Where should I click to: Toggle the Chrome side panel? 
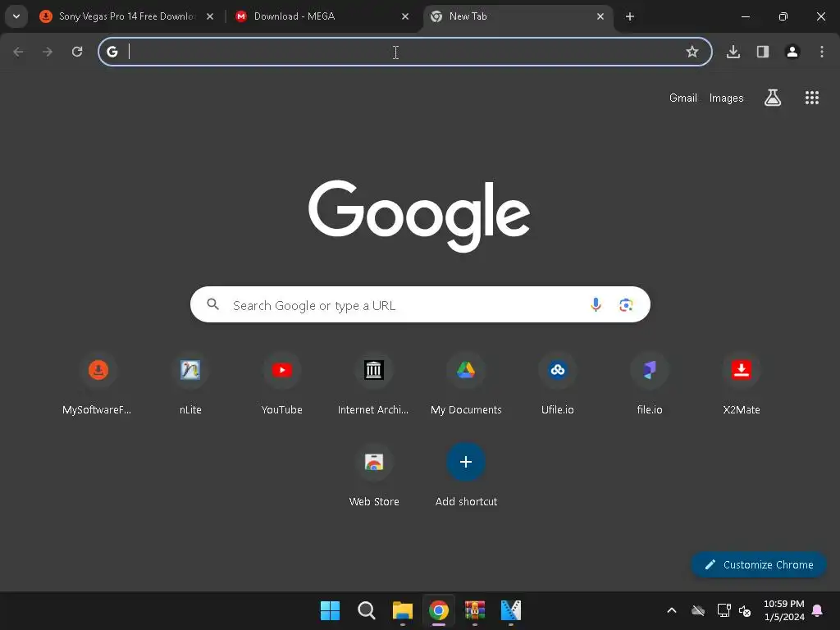(x=763, y=52)
